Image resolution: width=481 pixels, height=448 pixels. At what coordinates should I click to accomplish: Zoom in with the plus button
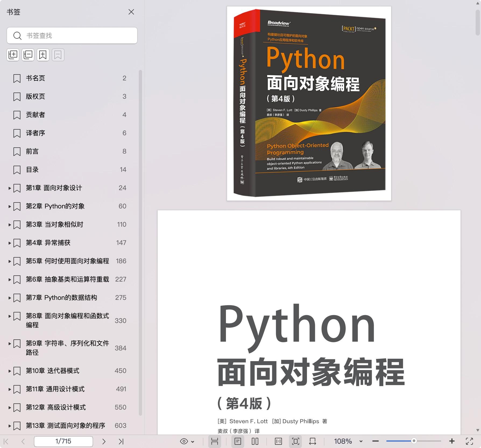pos(452,441)
